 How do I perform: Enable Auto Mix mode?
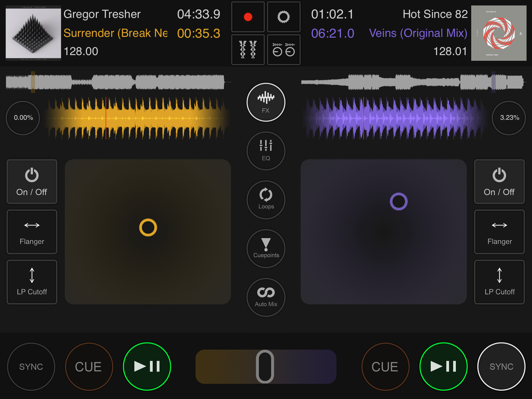[x=266, y=297]
